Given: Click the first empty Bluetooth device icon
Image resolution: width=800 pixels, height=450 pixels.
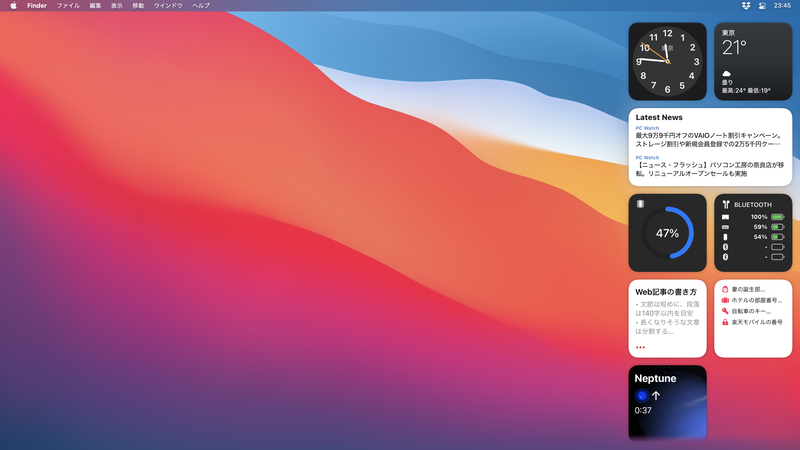Looking at the screenshot, I should tap(726, 247).
